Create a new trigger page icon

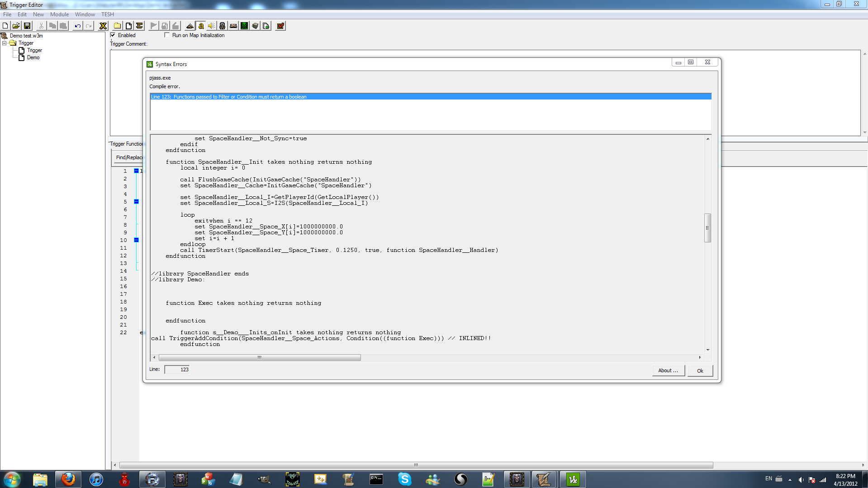coord(128,26)
